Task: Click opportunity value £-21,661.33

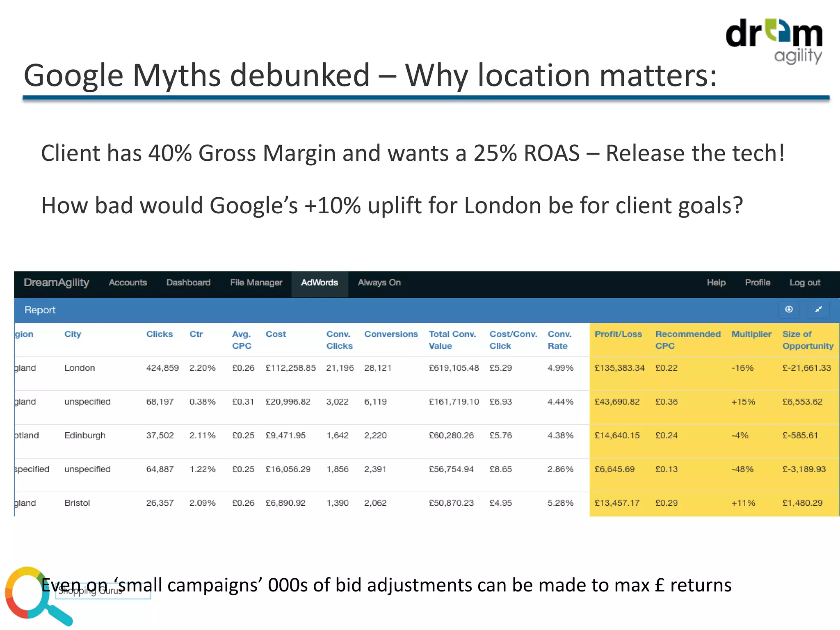Action: pyautogui.click(x=807, y=368)
